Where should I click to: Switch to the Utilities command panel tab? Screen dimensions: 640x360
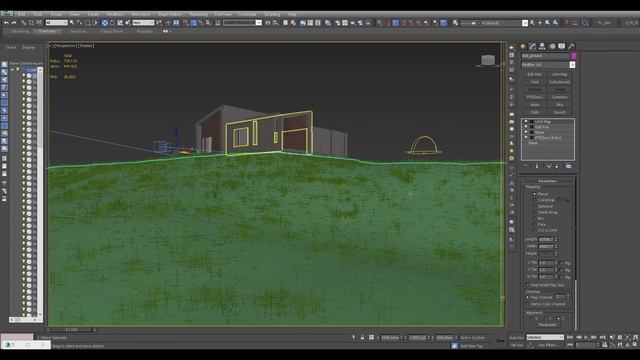click(x=571, y=46)
